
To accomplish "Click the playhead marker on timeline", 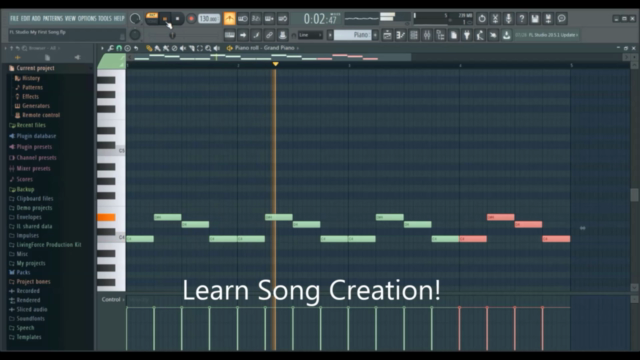I will (x=276, y=64).
